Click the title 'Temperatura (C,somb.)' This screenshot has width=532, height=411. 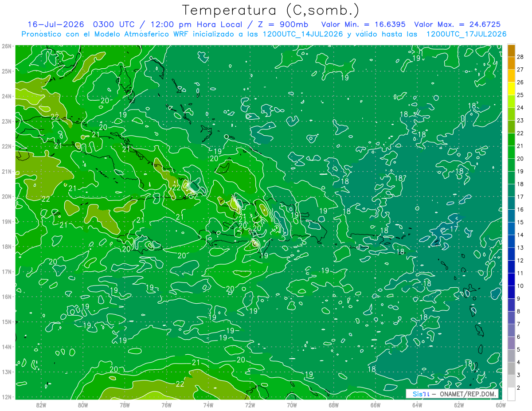[x=271, y=10]
